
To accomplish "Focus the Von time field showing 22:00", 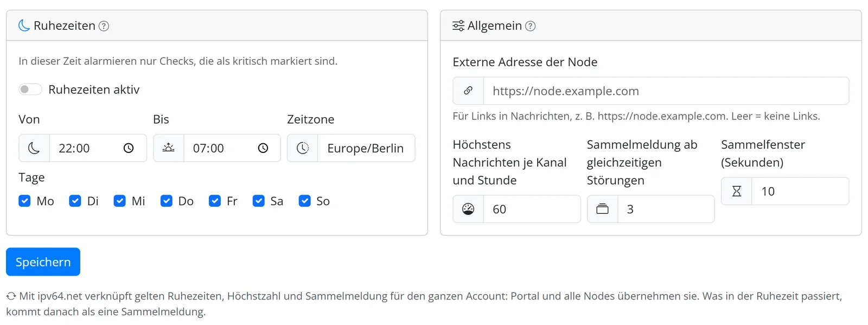I will (x=98, y=148).
